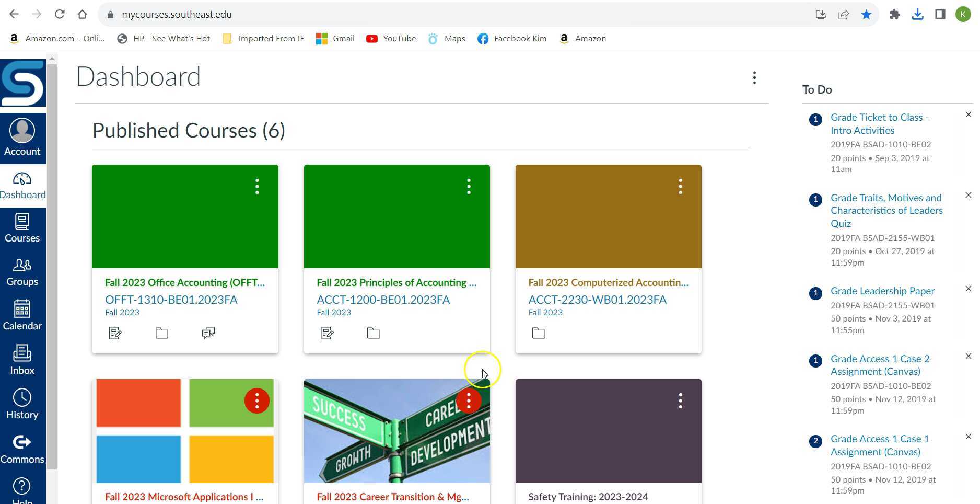Image resolution: width=980 pixels, height=504 pixels.
Task: Dismiss Grade Leadership Paper to-do item
Action: [968, 289]
